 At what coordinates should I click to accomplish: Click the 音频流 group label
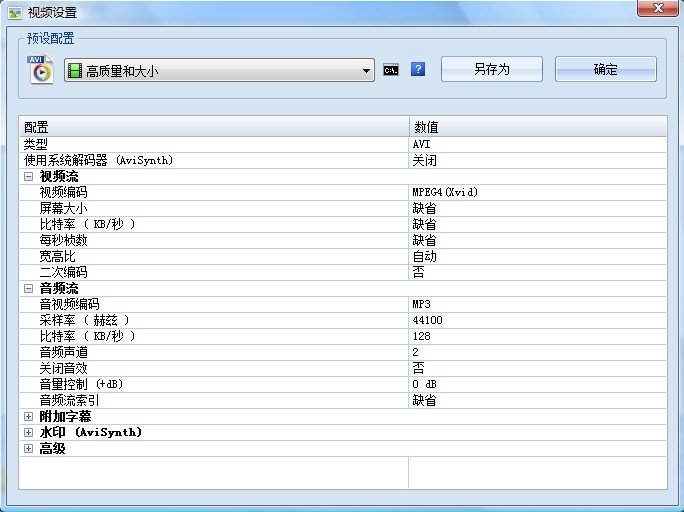pos(59,288)
